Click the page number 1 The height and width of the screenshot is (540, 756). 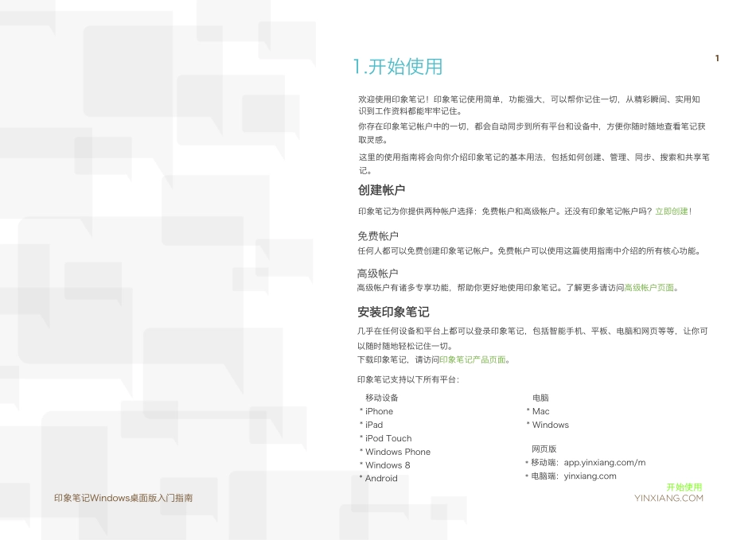pos(718,58)
